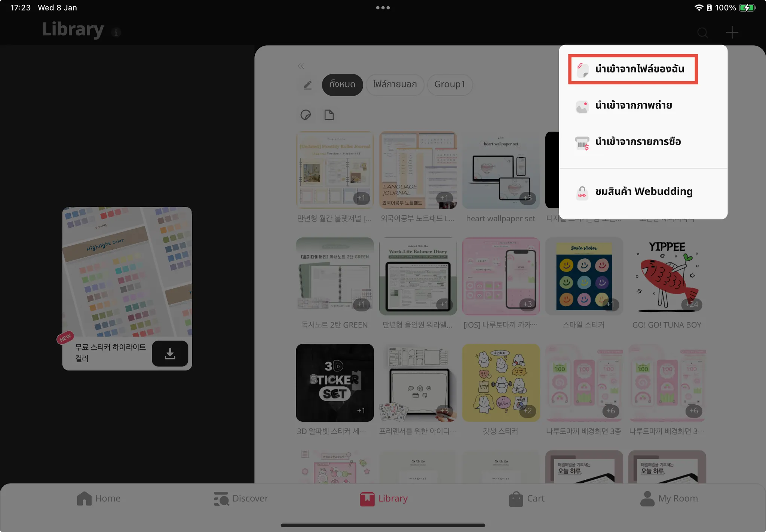Viewport: 766px width, 532px height.
Task: Choose import from photos option
Action: click(x=633, y=105)
